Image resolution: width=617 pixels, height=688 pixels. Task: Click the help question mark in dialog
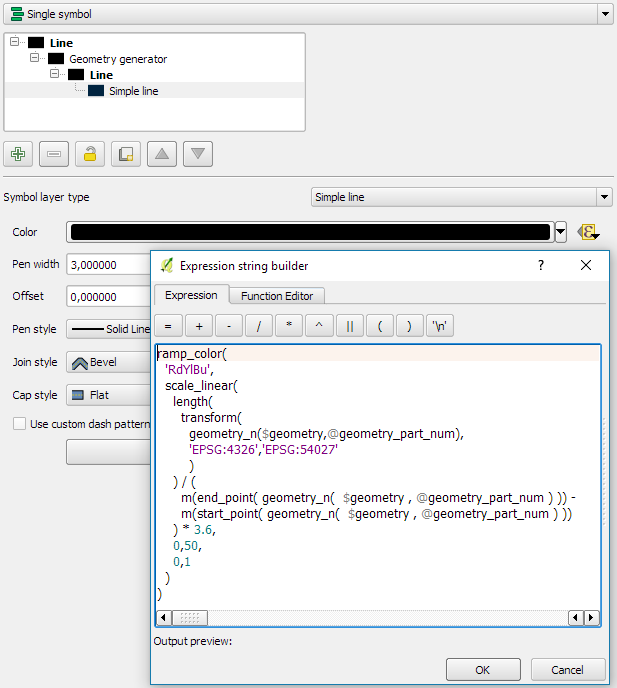(x=541, y=265)
